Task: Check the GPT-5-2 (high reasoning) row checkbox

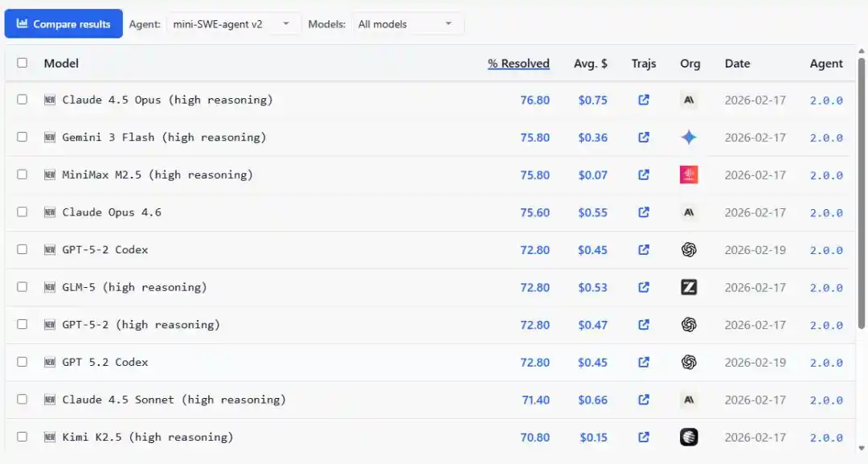Action: pyautogui.click(x=23, y=324)
